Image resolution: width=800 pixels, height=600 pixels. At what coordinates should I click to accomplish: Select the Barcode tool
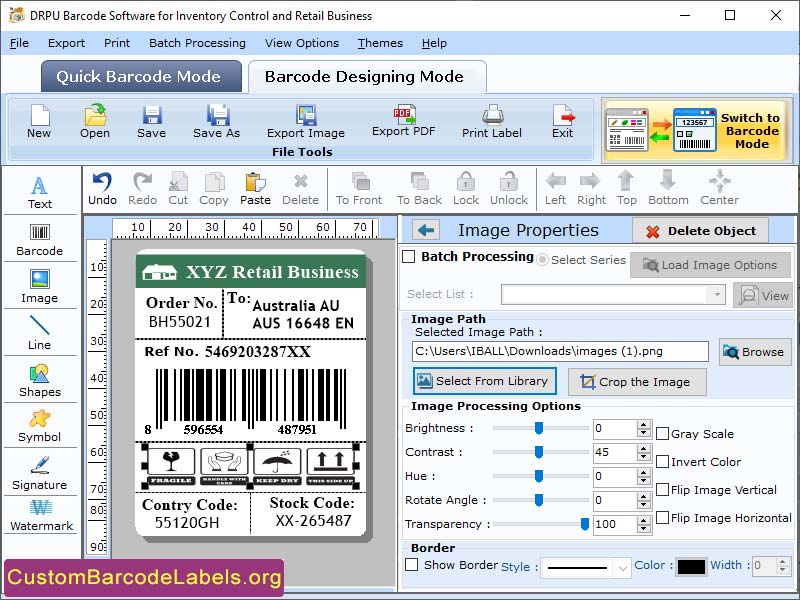[40, 239]
